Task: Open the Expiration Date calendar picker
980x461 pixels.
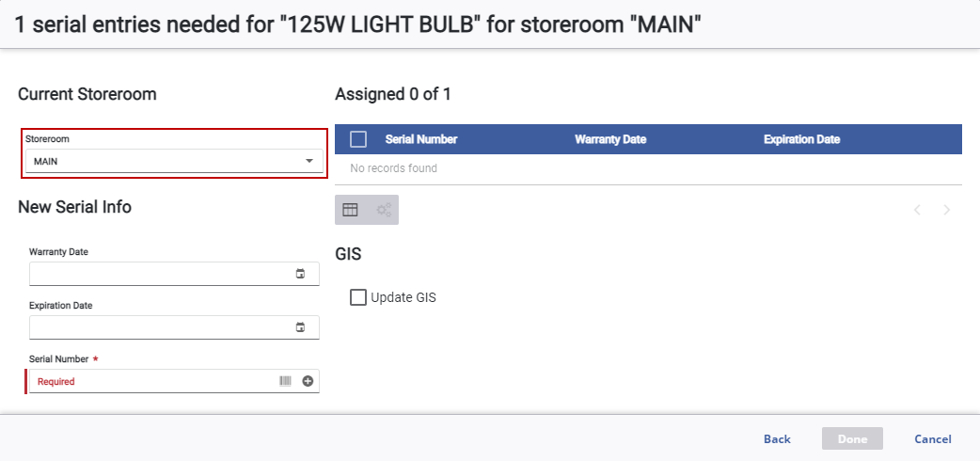Action: pyautogui.click(x=301, y=327)
